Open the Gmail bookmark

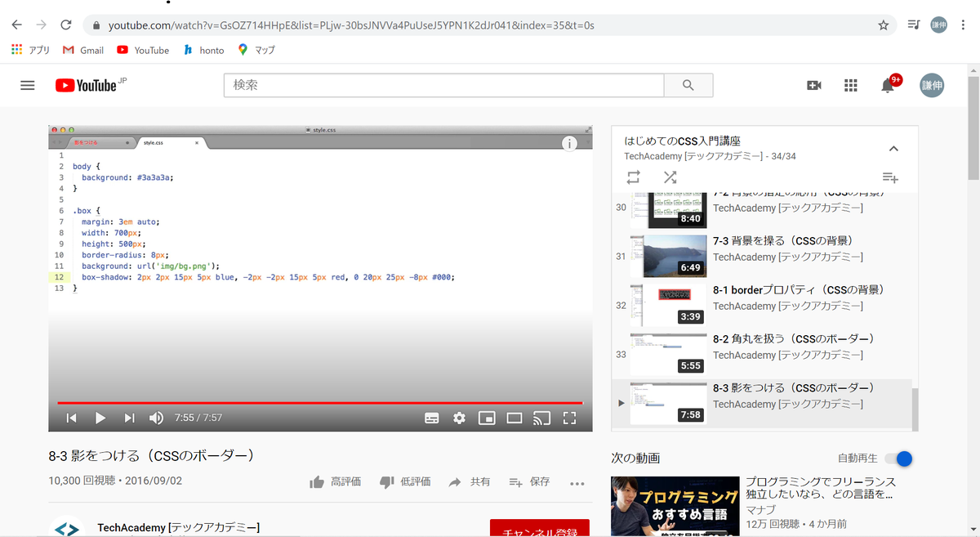click(83, 50)
